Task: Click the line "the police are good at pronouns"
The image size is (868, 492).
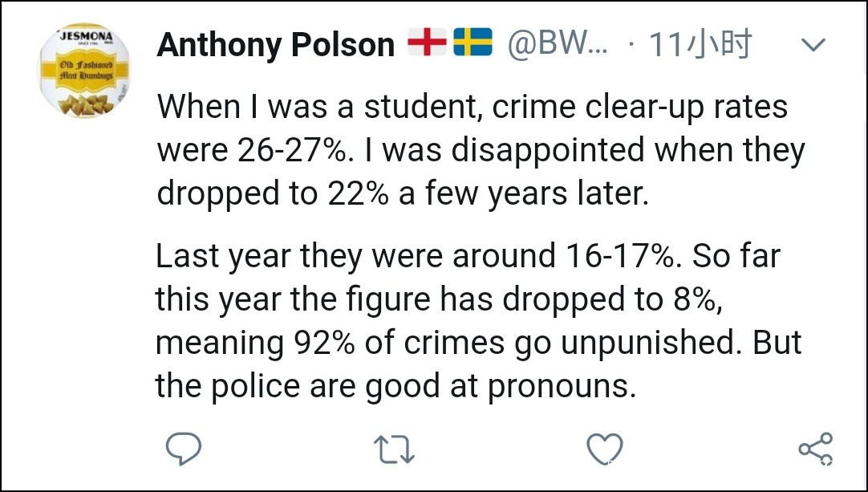Action: click(395, 386)
